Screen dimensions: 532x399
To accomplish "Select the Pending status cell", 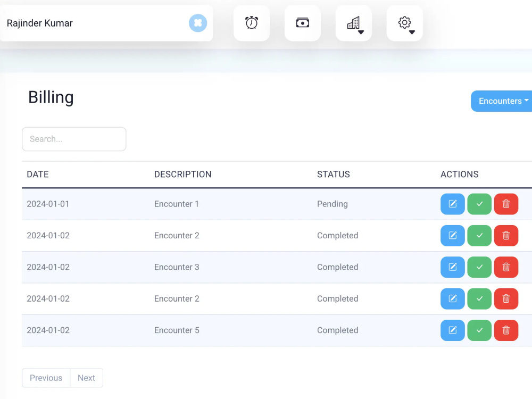I will pos(332,204).
